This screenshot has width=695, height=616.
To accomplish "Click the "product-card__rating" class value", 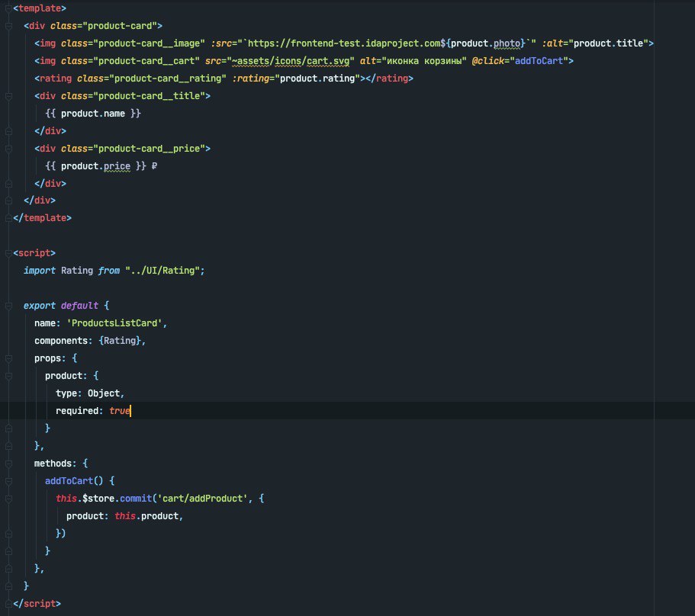I will coord(168,79).
